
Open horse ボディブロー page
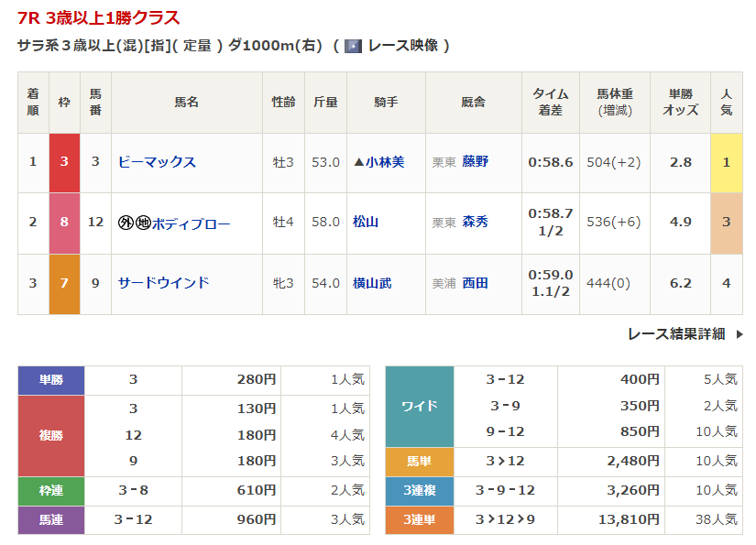192,223
